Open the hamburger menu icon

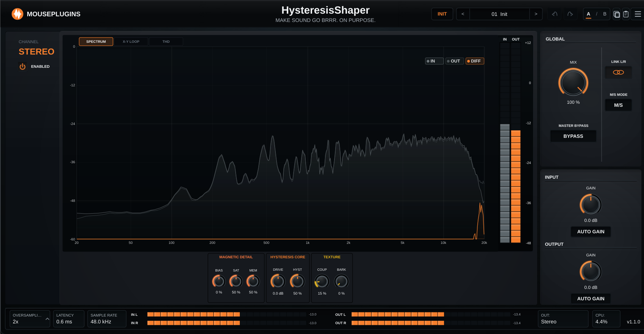638,14
